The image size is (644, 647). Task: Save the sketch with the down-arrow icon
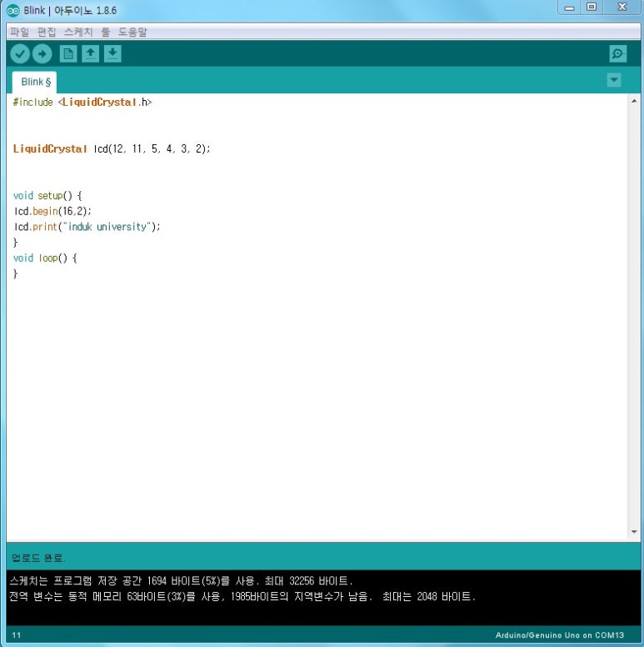(112, 53)
